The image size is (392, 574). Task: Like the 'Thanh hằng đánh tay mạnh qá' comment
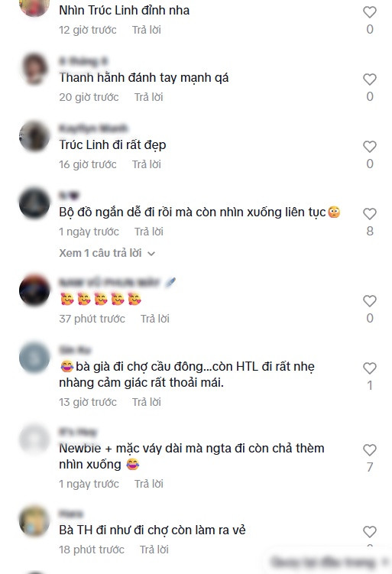tap(370, 79)
